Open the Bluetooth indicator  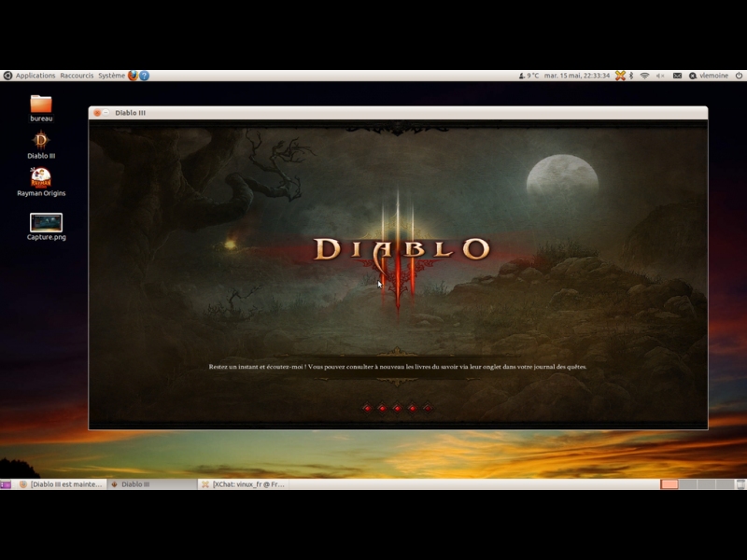pos(631,76)
